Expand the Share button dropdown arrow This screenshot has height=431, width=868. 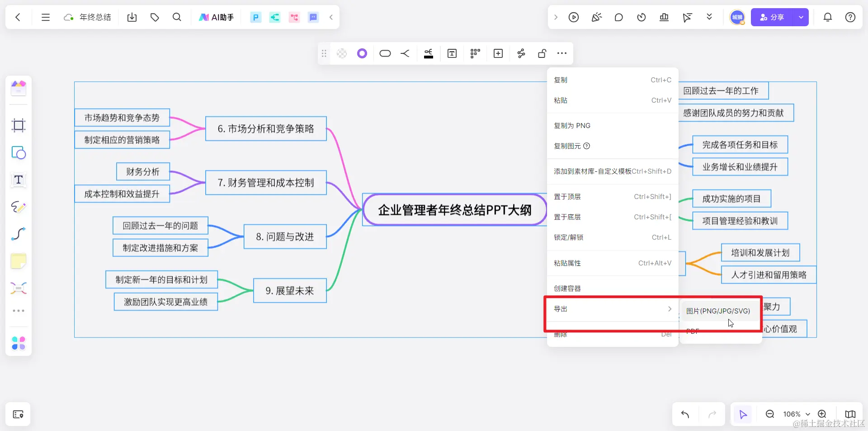click(802, 17)
